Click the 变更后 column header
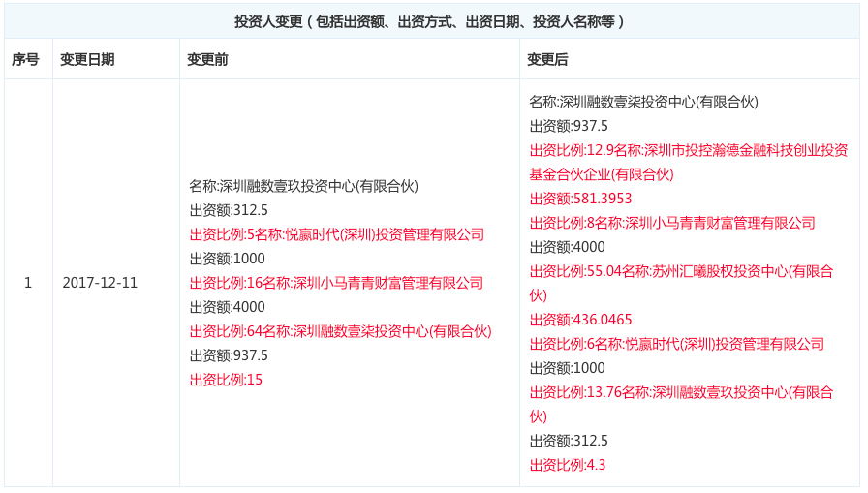This screenshot has height=493, width=868. (547, 59)
